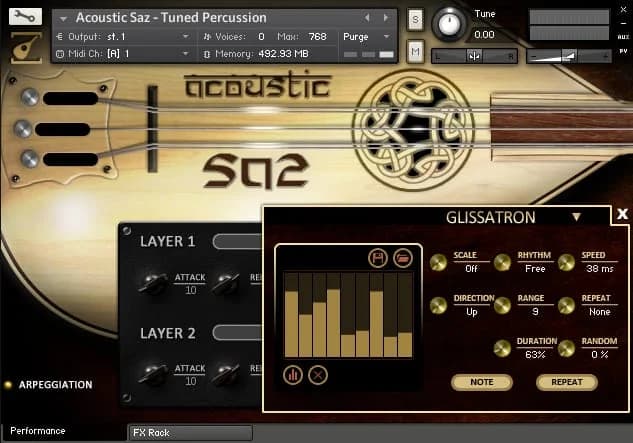
Task: Click the Repeat value None
Action: (599, 312)
